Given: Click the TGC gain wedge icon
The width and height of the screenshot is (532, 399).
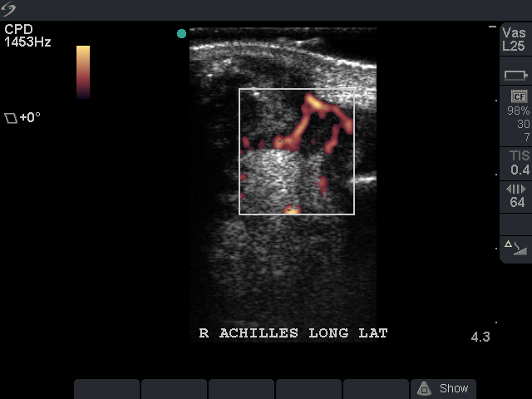Looking at the screenshot, I should [x=515, y=248].
